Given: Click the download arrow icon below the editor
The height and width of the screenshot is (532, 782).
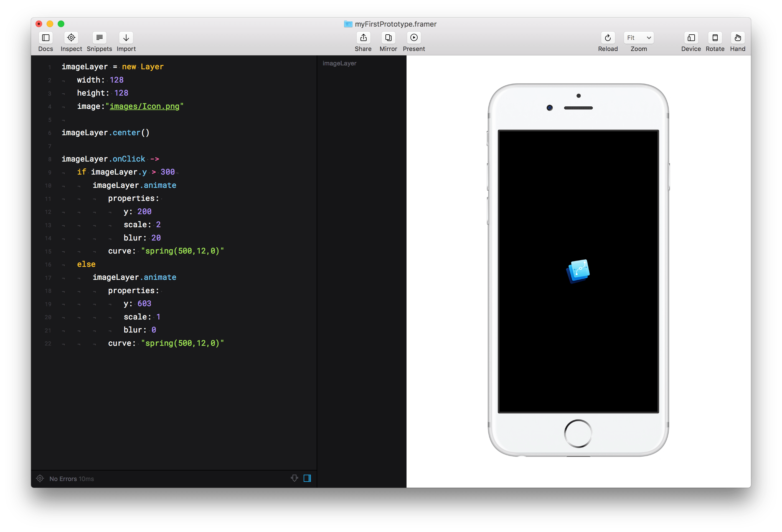Looking at the screenshot, I should [x=294, y=478].
